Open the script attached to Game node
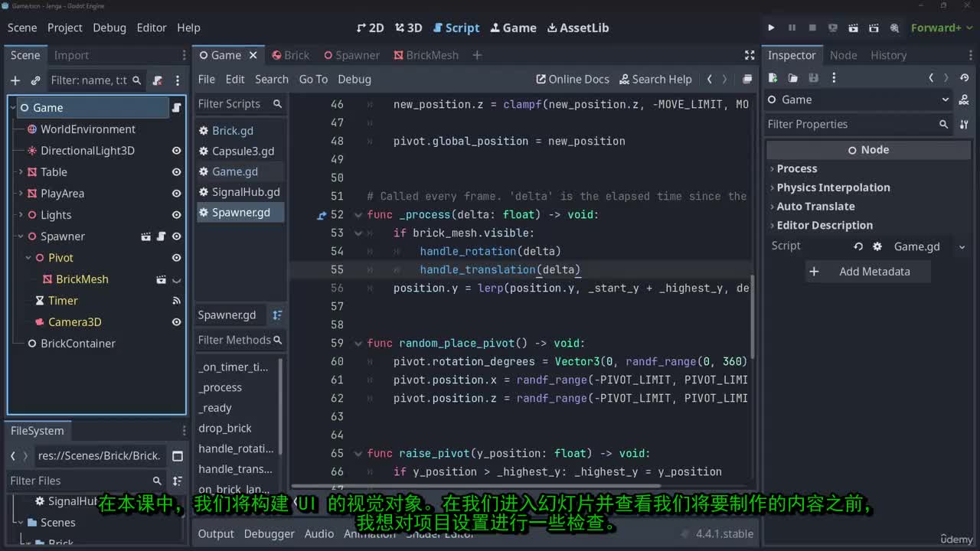 [x=176, y=108]
